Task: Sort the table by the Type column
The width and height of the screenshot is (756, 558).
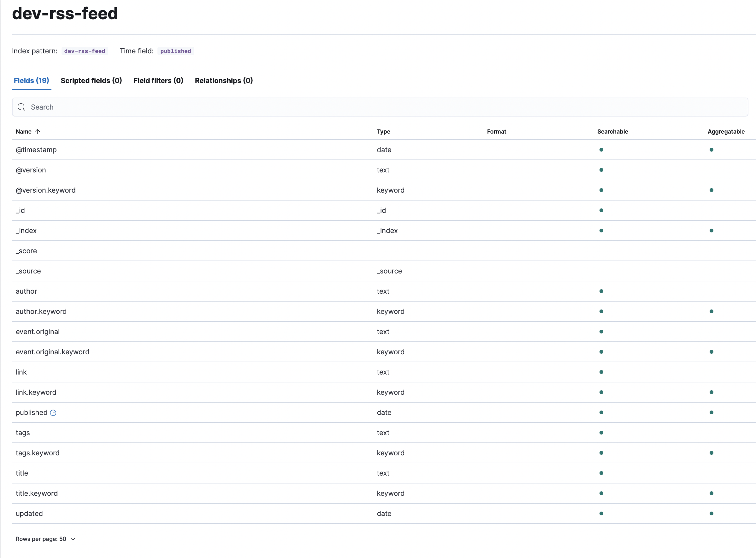Action: pyautogui.click(x=383, y=131)
